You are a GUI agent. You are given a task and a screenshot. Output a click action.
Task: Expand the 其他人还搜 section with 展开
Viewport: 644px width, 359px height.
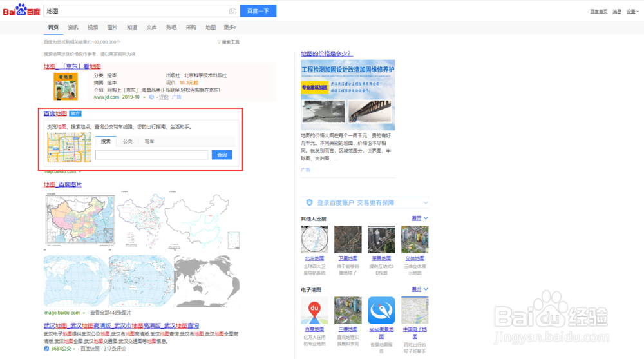click(x=420, y=218)
